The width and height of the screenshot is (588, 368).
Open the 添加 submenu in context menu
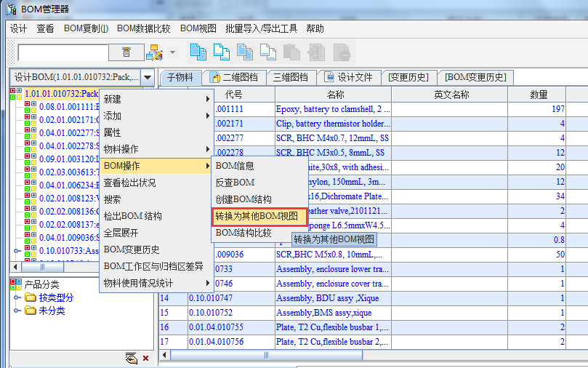coord(156,116)
